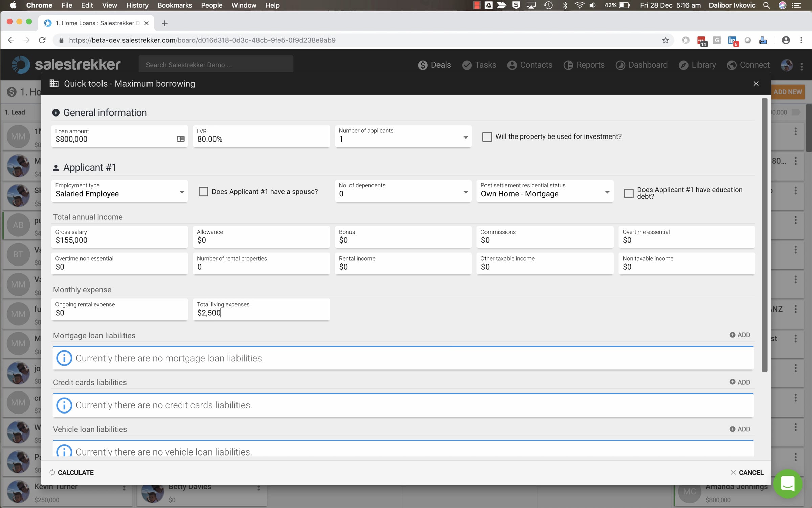The image size is (812, 508).
Task: Open Post settlement residential status dropdown
Action: 545,191
